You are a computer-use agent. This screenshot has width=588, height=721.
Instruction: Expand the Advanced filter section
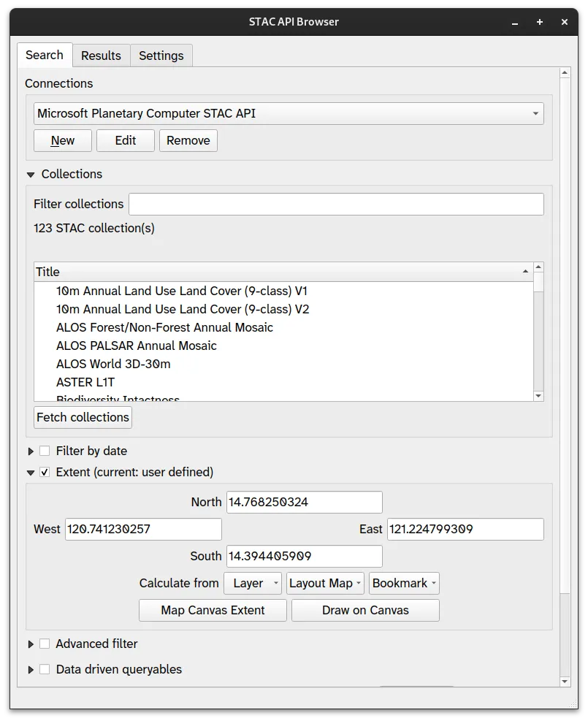pyautogui.click(x=31, y=644)
